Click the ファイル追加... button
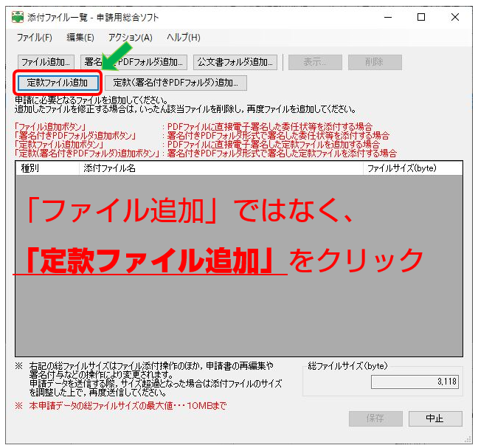This screenshot has width=478, height=448. coord(46,62)
